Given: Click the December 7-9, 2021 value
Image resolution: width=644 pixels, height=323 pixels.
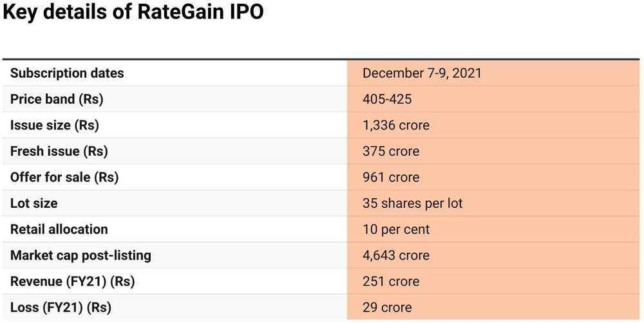Looking at the screenshot, I should click(422, 73).
